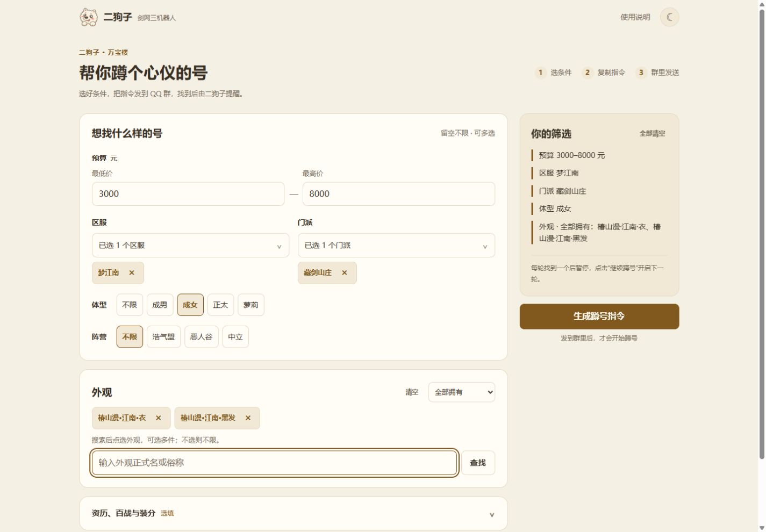The height and width of the screenshot is (532, 766).
Task: Remove the 梦江南 server tag
Action: [132, 273]
